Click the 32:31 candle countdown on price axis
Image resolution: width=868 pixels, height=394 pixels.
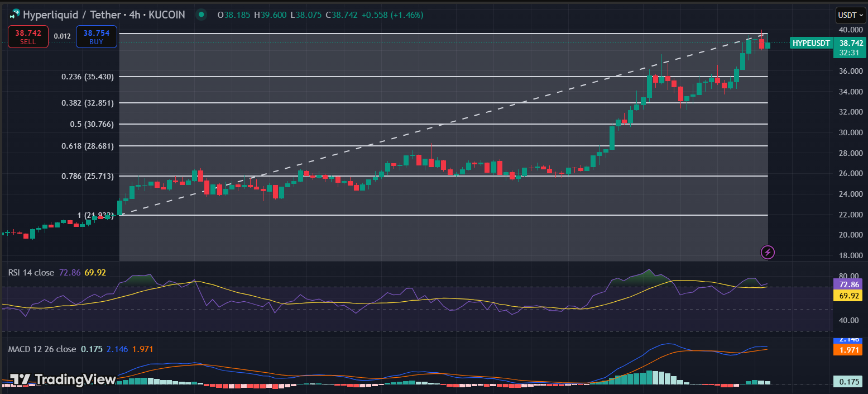point(848,52)
